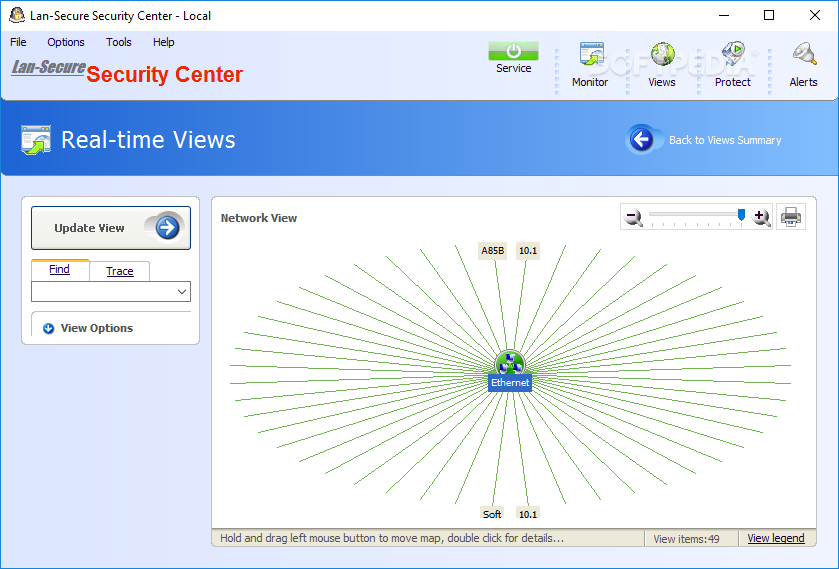Open the Alerts bell icon
Viewport: 839px width, 569px height.
pos(804,54)
